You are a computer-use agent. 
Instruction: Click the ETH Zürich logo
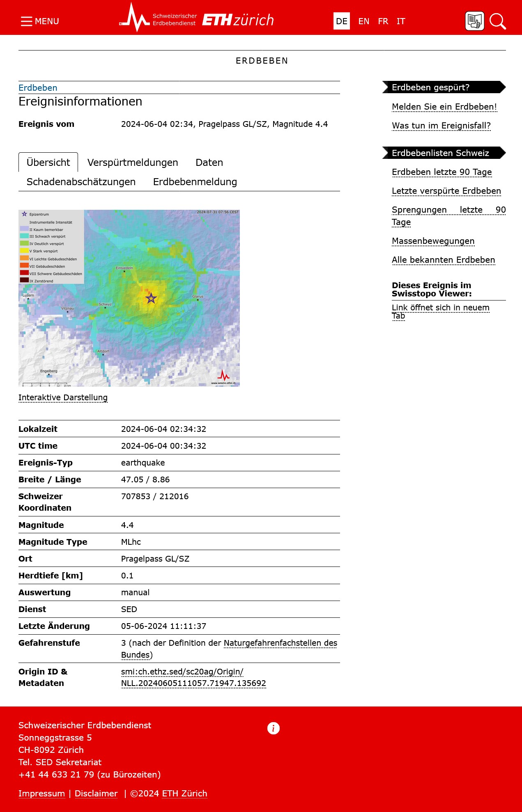click(238, 20)
